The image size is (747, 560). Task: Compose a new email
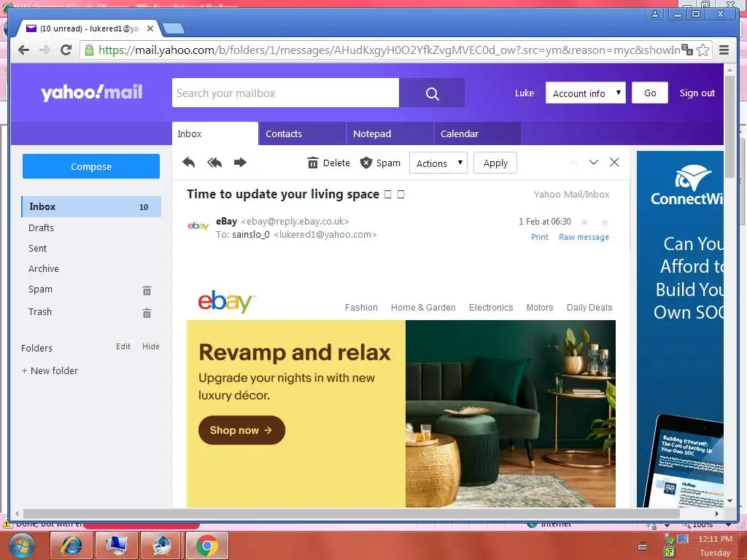[x=91, y=166]
